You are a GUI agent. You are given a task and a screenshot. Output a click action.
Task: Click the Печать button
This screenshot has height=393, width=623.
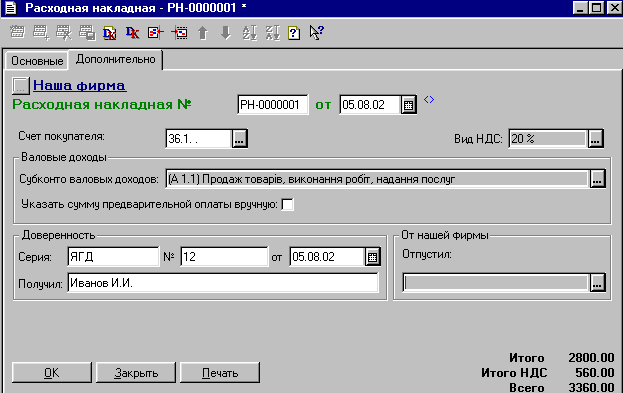(220, 373)
